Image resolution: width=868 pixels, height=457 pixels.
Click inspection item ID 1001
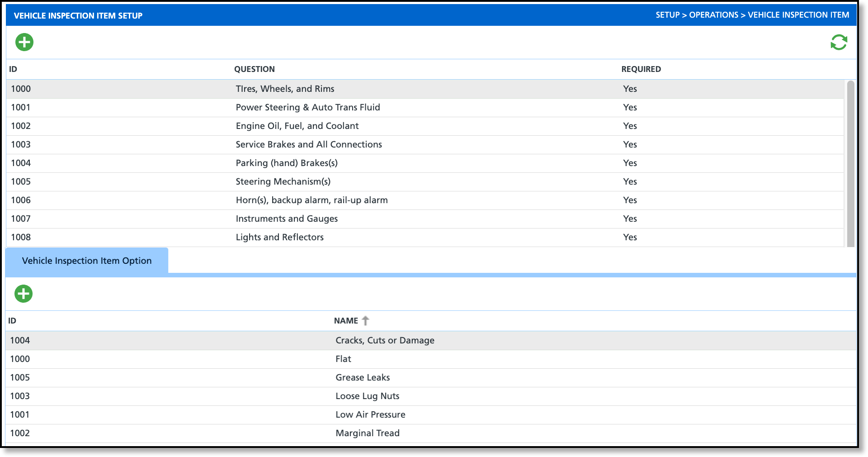[x=21, y=108]
